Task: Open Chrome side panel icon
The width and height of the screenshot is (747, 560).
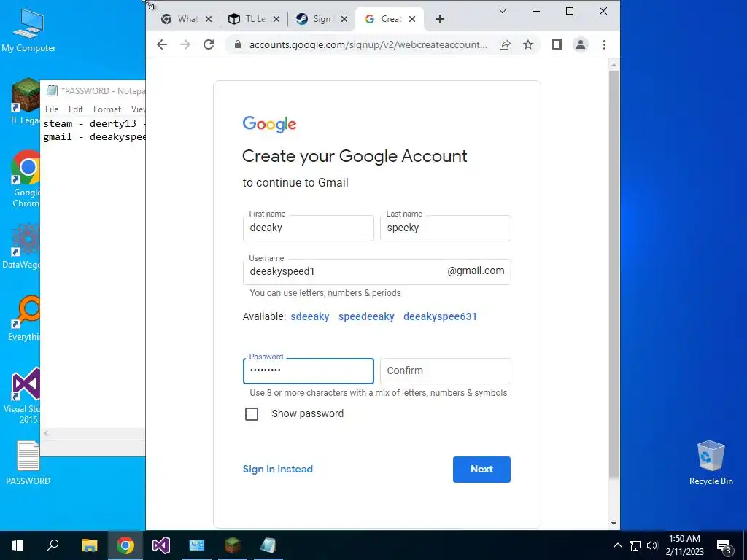Action: [x=557, y=44]
